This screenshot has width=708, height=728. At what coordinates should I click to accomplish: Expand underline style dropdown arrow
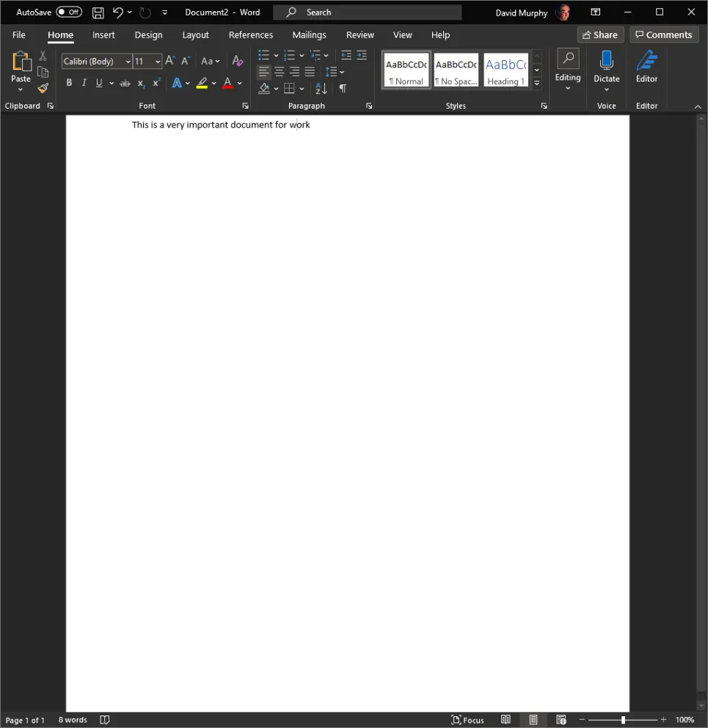[x=112, y=83]
